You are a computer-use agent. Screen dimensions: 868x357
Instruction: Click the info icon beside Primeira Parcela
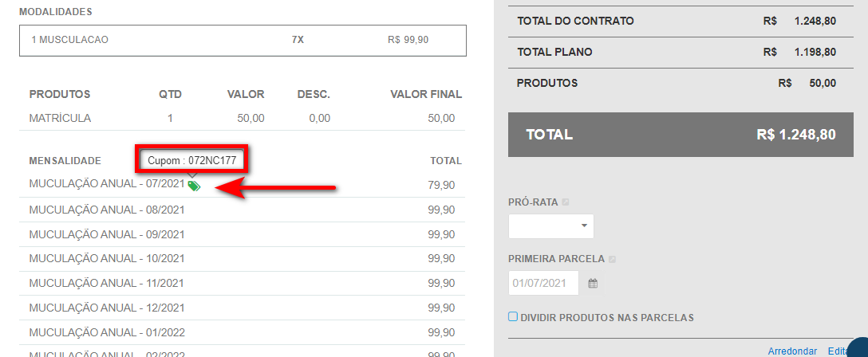pyautogui.click(x=612, y=259)
